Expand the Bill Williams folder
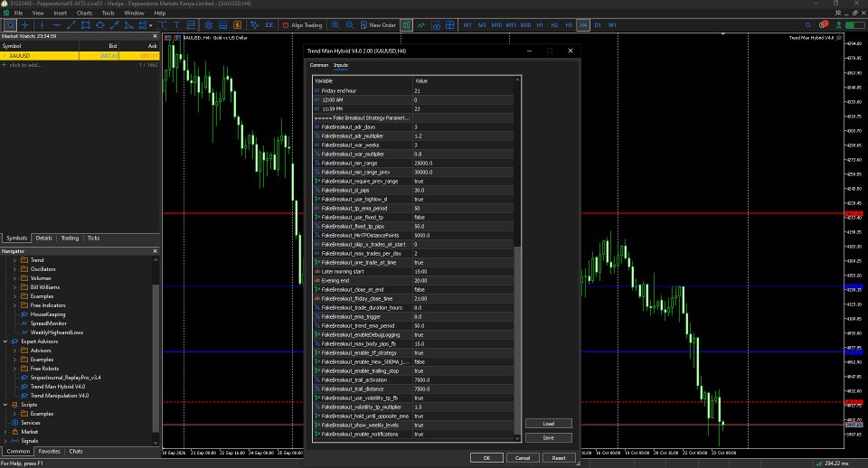 15,287
